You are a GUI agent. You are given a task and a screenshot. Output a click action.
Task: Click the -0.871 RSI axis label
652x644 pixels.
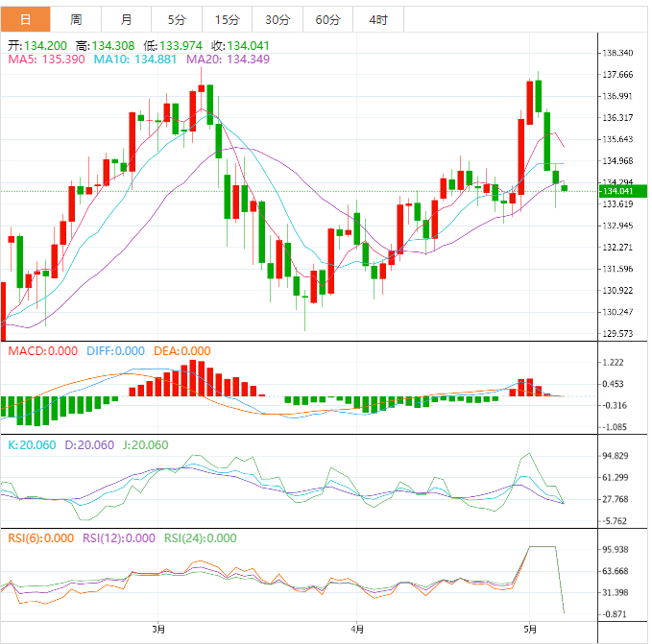click(615, 613)
